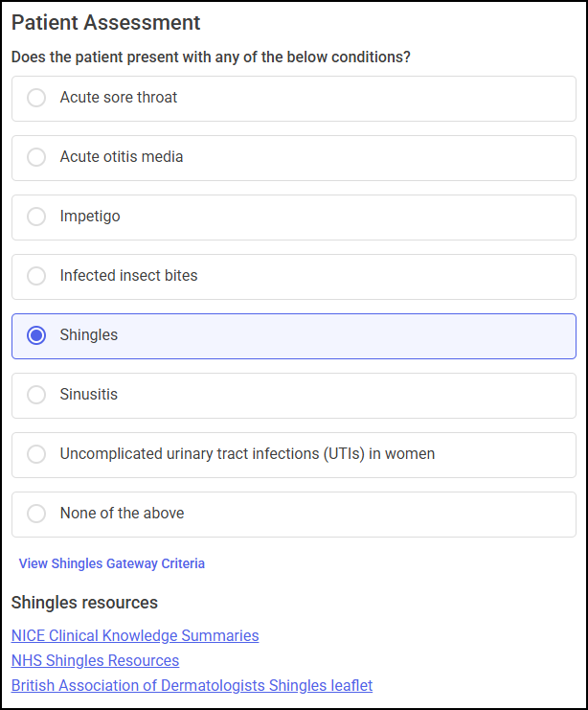
Task: Click the patient conditions question text
Action: [211, 57]
